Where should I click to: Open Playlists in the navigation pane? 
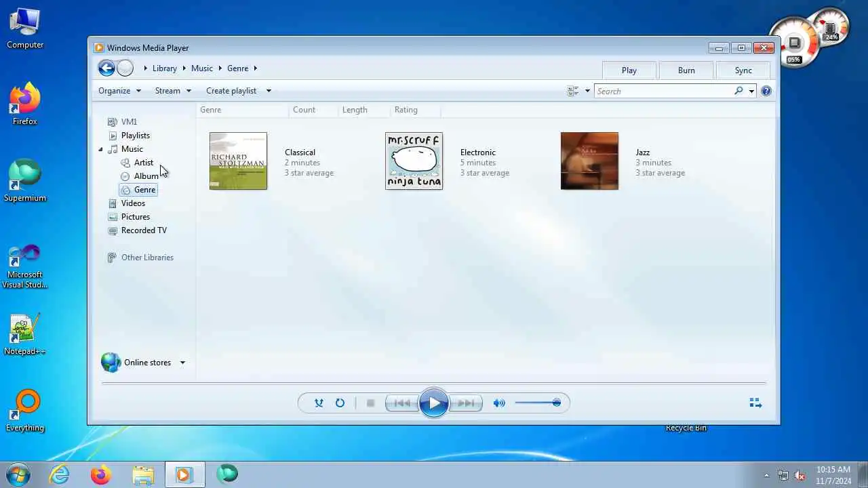pos(136,136)
